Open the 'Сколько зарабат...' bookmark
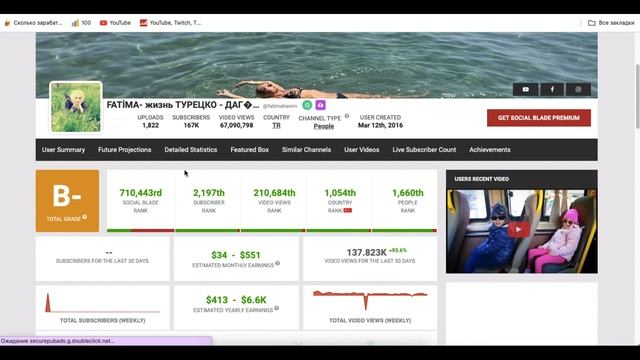Screen dimensions: 640x360 pyautogui.click(x=33, y=23)
